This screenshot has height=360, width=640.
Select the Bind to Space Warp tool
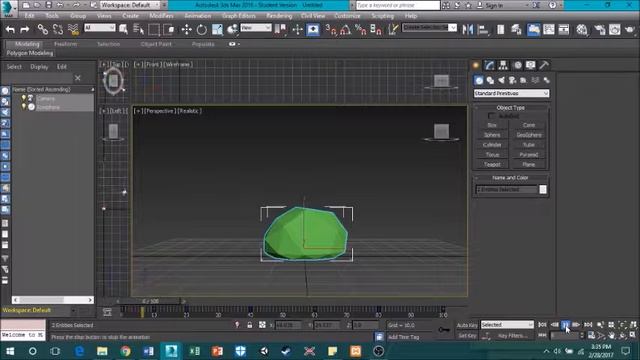coord(73,29)
